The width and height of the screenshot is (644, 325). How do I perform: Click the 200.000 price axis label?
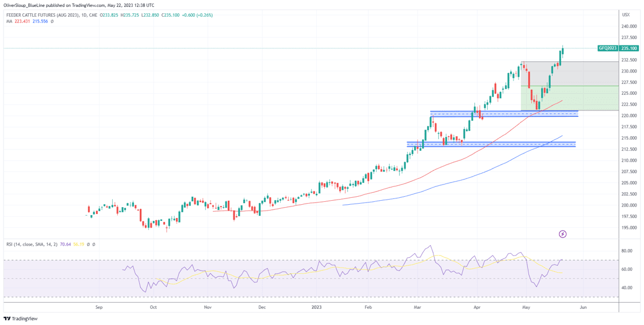pos(629,205)
